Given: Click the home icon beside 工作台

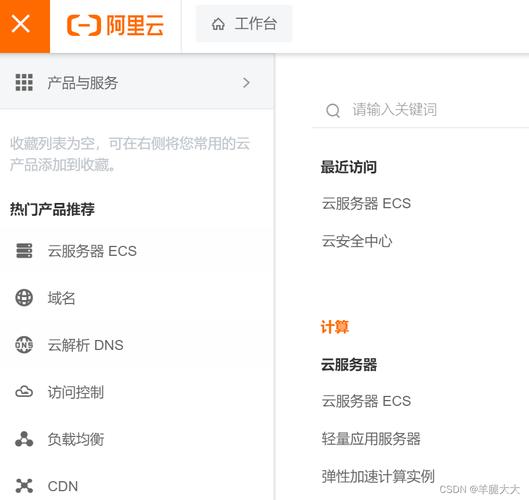Looking at the screenshot, I should [x=218, y=24].
